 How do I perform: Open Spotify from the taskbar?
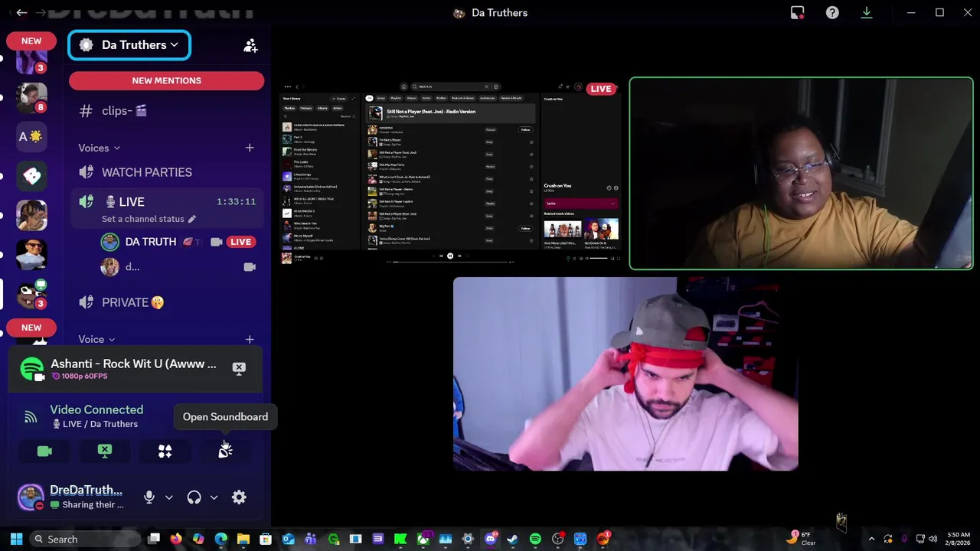pyautogui.click(x=535, y=539)
